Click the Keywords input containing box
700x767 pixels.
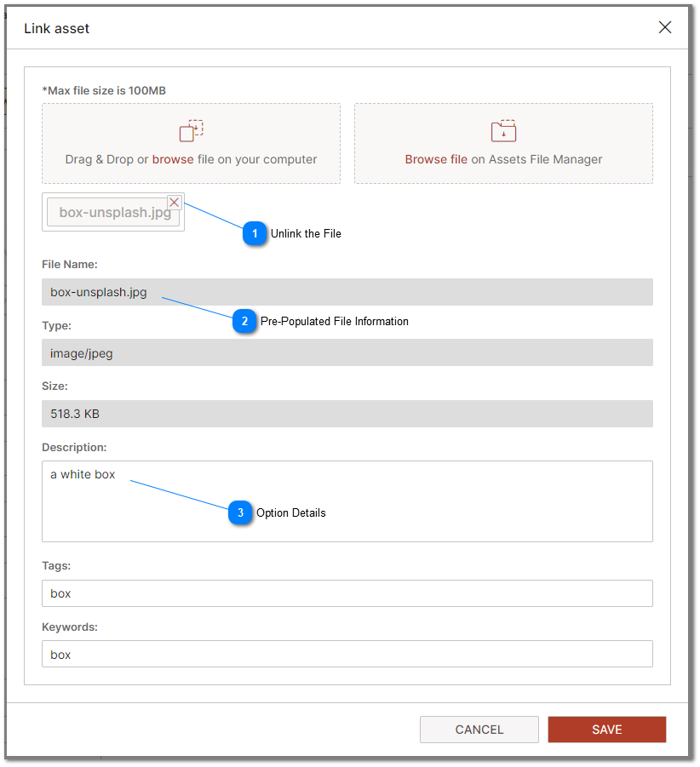coord(347,654)
